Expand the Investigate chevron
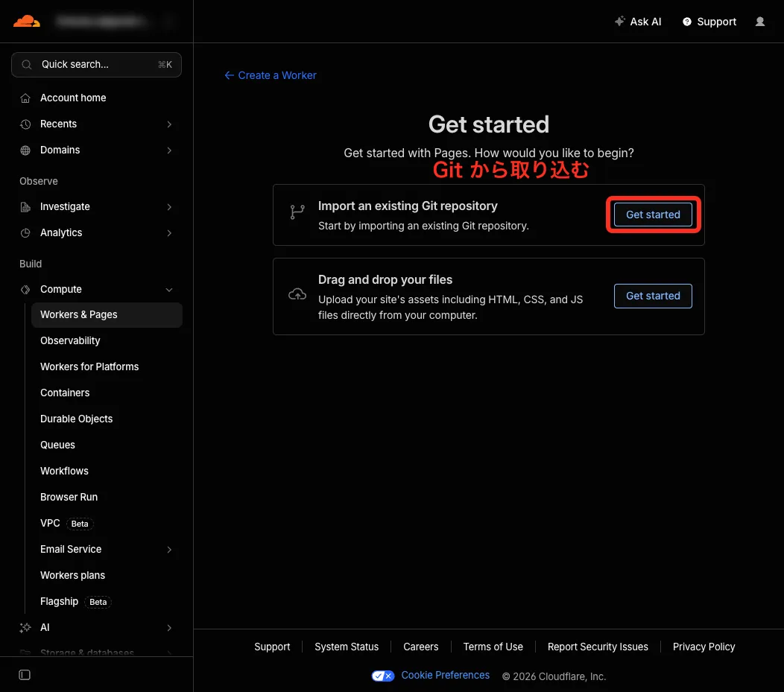 click(169, 207)
